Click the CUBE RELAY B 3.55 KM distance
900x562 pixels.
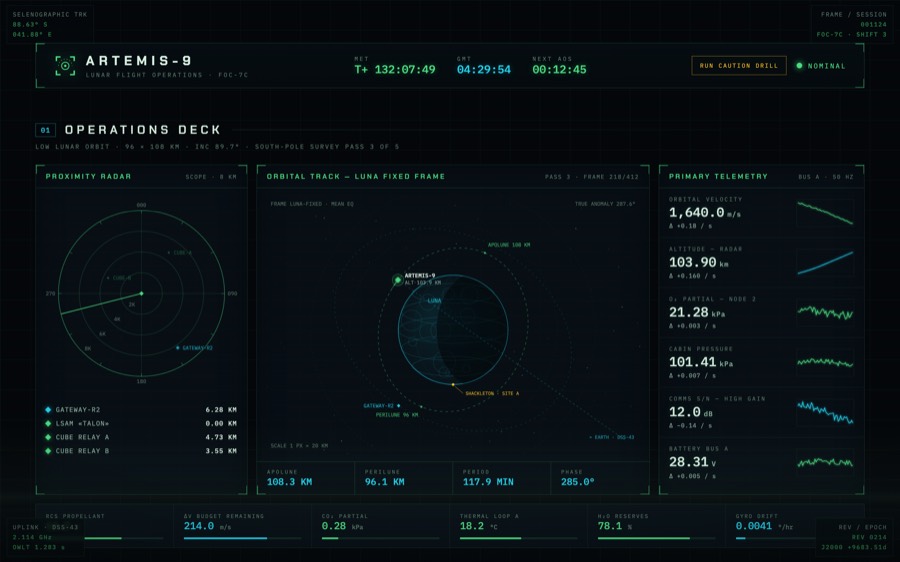(x=221, y=451)
